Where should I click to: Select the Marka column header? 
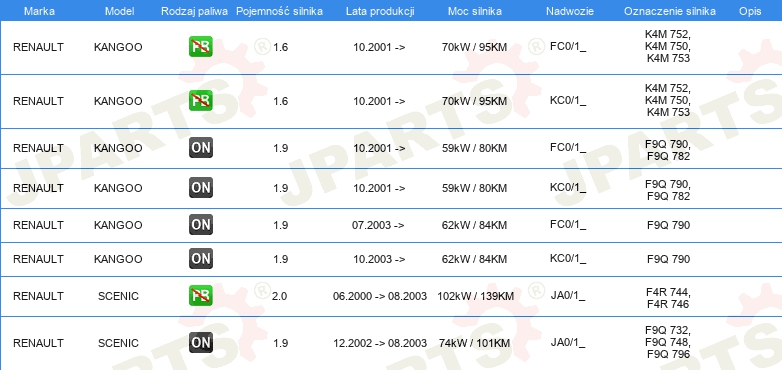point(39,11)
